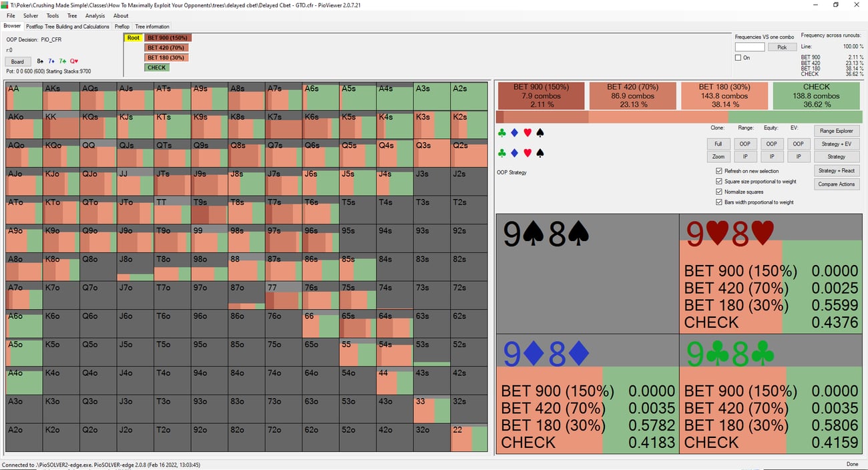Screen dimensions: 868x470
Task: Select the green club suit icon in the bottom row
Action: point(502,153)
